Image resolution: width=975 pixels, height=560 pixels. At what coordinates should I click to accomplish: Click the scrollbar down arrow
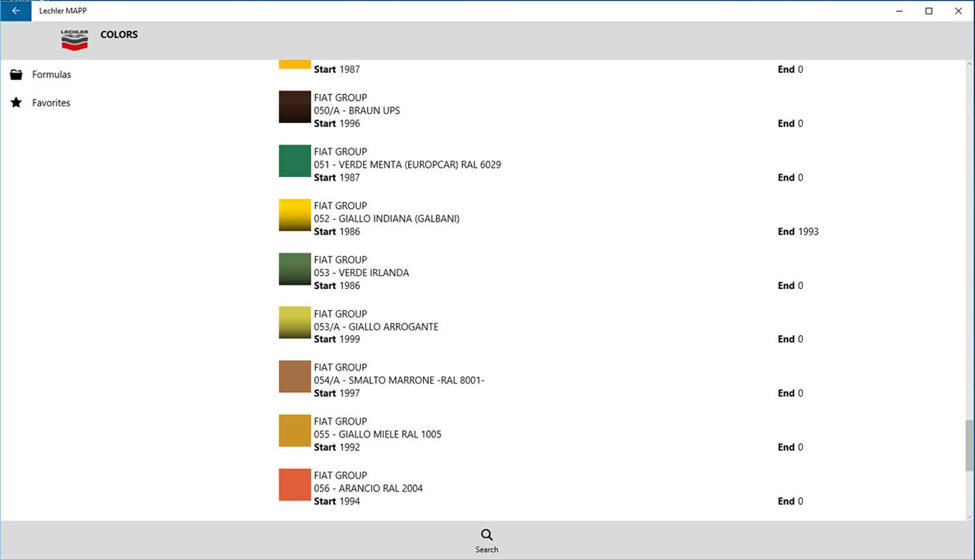969,516
